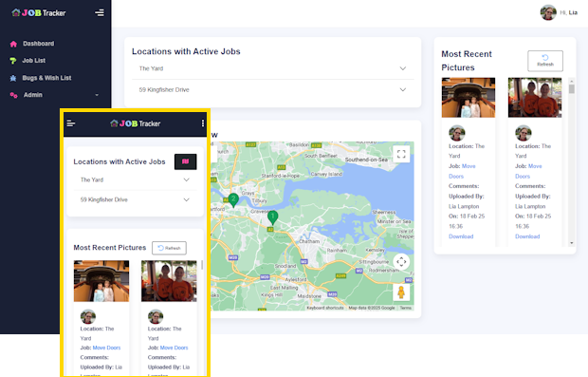588x377 pixels.
Task: Open the three-dot menu in mobile view
Action: point(203,123)
